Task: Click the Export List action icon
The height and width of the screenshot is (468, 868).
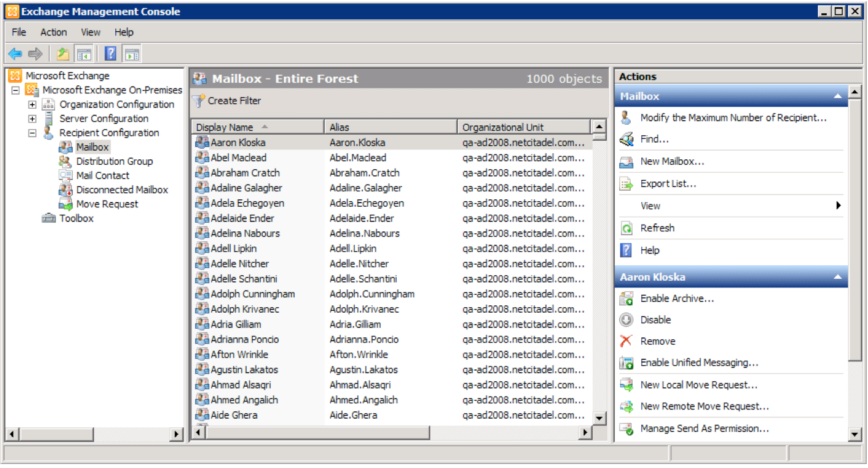Action: click(x=626, y=184)
